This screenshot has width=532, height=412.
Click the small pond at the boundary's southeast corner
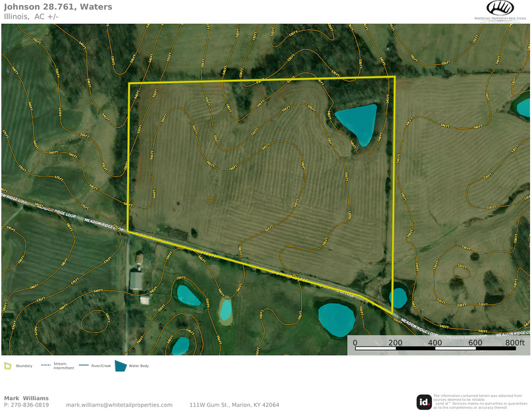[x=398, y=297]
